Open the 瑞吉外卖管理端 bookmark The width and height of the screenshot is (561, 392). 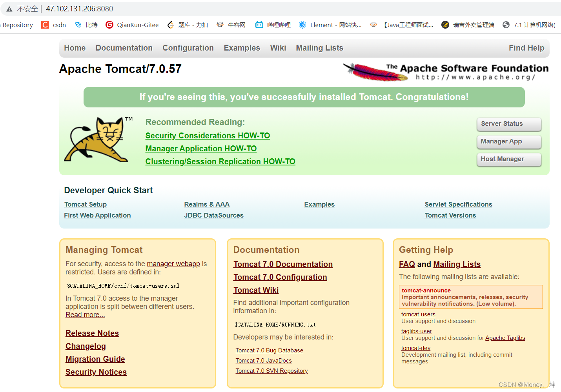[468, 25]
